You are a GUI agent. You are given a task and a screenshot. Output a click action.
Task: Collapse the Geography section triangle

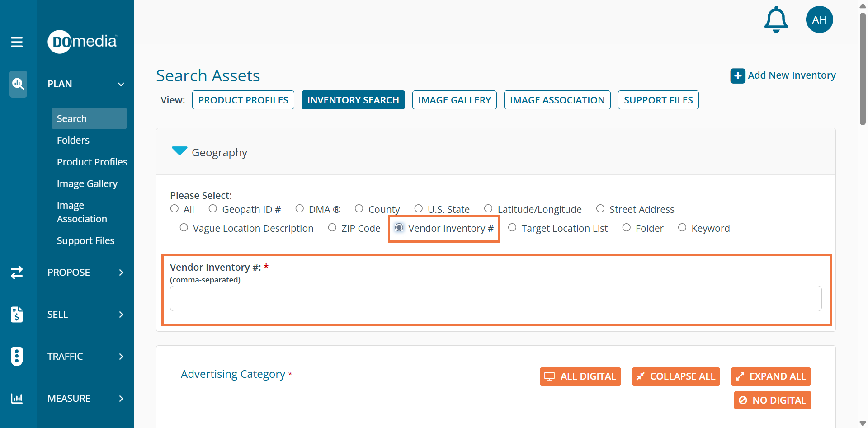point(179,151)
